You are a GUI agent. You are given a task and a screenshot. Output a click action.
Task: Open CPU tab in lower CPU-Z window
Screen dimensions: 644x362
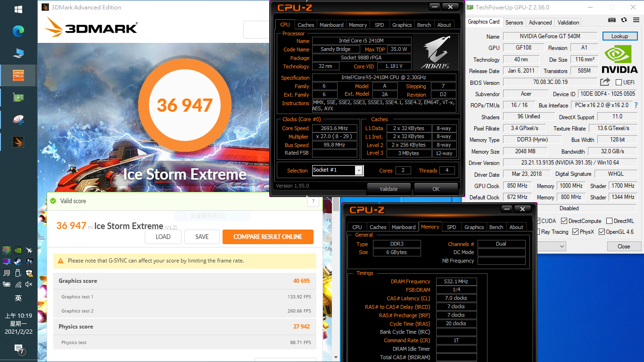[357, 227]
